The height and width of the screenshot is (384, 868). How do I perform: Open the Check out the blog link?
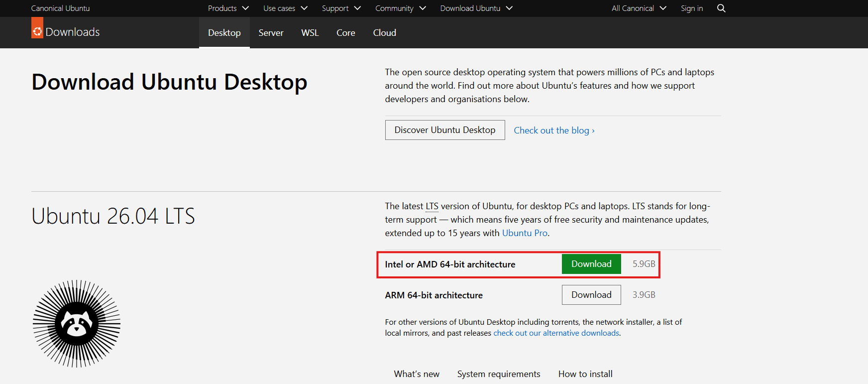point(554,130)
